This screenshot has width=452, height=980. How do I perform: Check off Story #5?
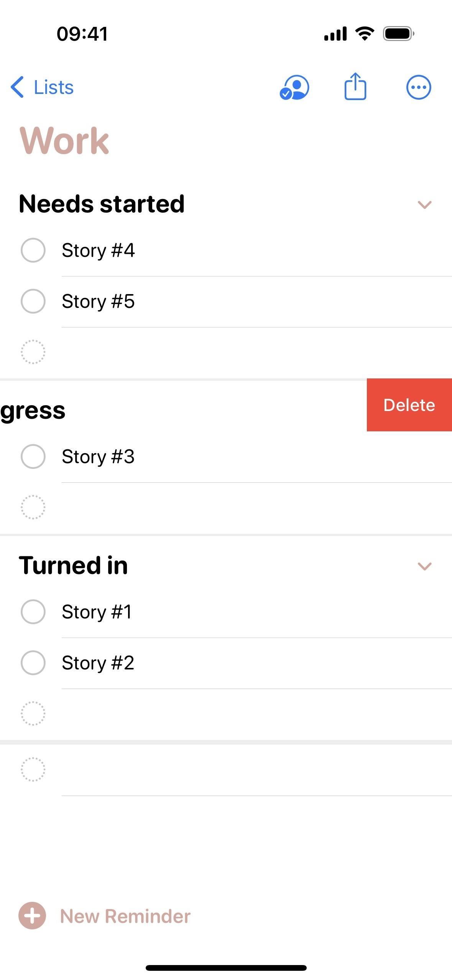pyautogui.click(x=33, y=301)
